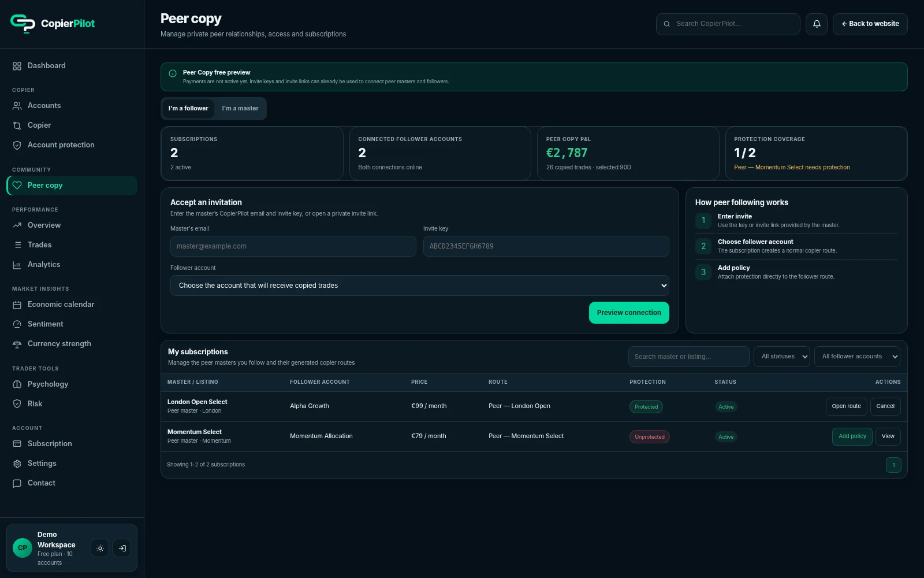
Task: Click the €2,787 Peer Copy P&L value
Action: pyautogui.click(x=567, y=153)
